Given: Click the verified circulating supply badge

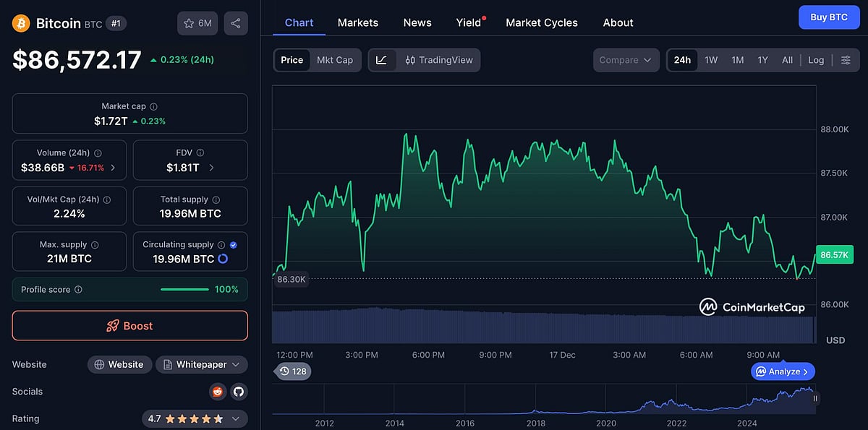Looking at the screenshot, I should point(233,244).
